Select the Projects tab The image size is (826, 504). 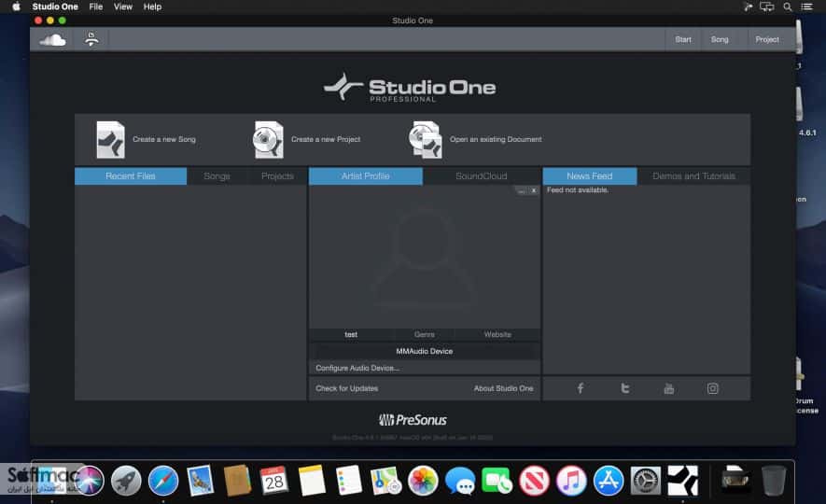277,175
